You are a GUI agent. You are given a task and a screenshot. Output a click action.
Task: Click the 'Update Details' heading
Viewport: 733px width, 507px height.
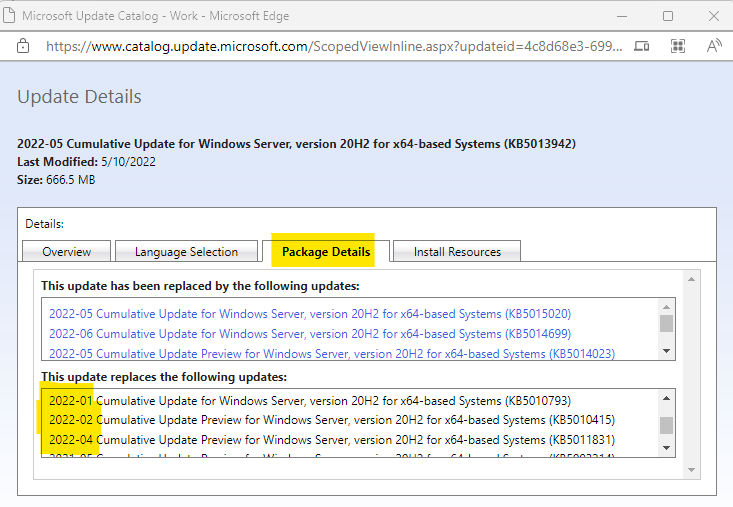[x=79, y=97]
